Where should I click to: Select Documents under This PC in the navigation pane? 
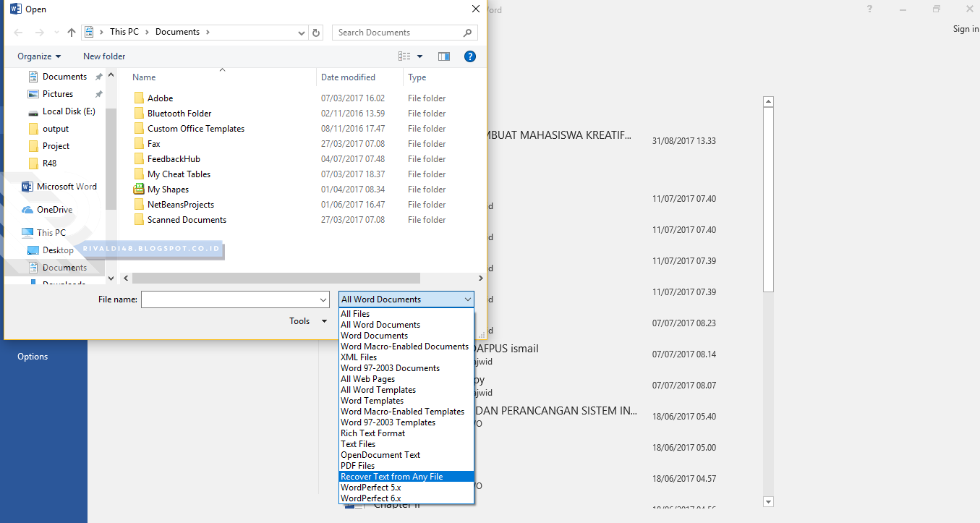[64, 268]
